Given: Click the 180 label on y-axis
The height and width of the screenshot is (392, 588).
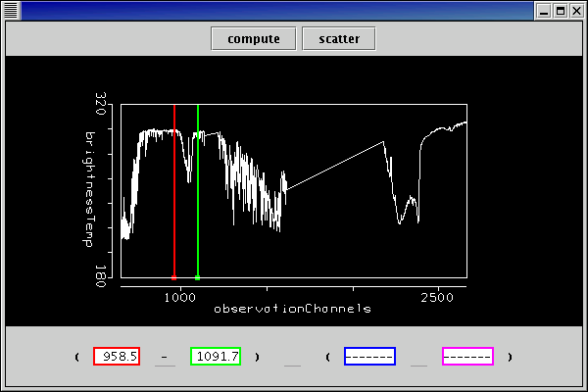Looking at the screenshot, I should 101,276.
